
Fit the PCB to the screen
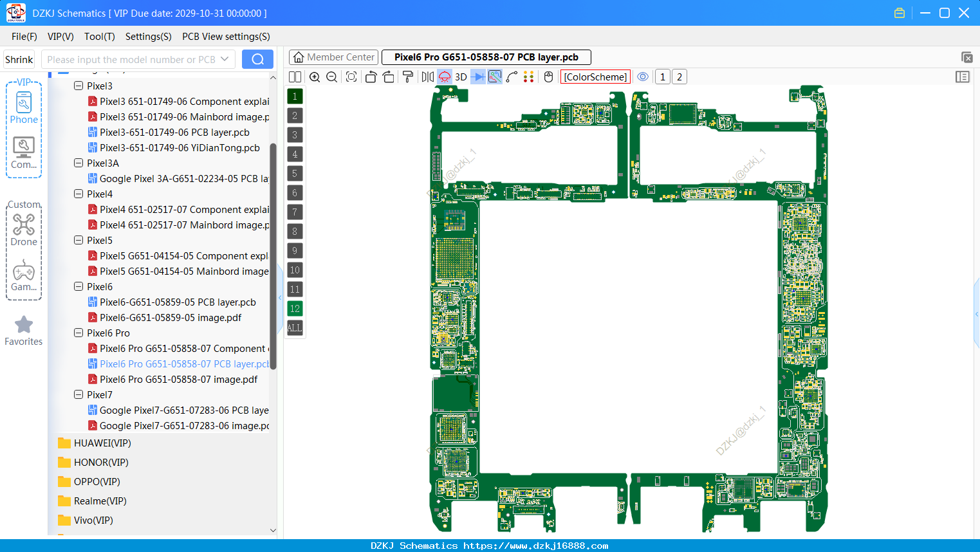pyautogui.click(x=351, y=77)
